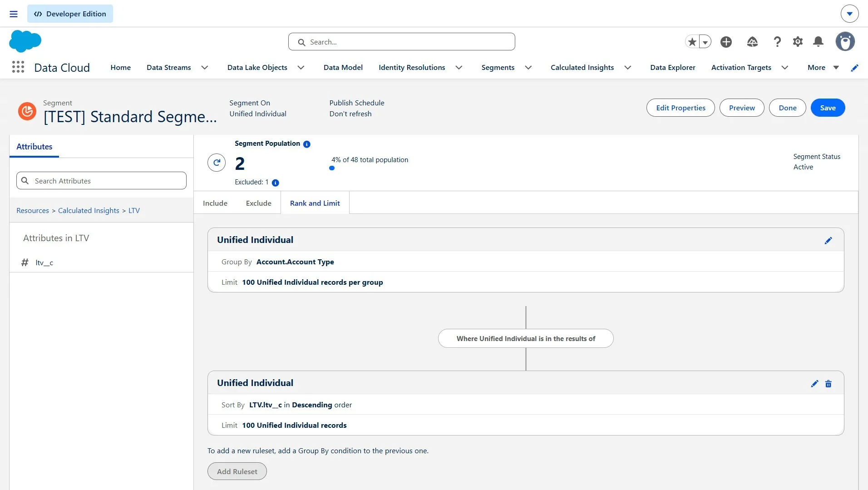The height and width of the screenshot is (490, 868).
Task: Open the Segments tab
Action: pos(498,68)
